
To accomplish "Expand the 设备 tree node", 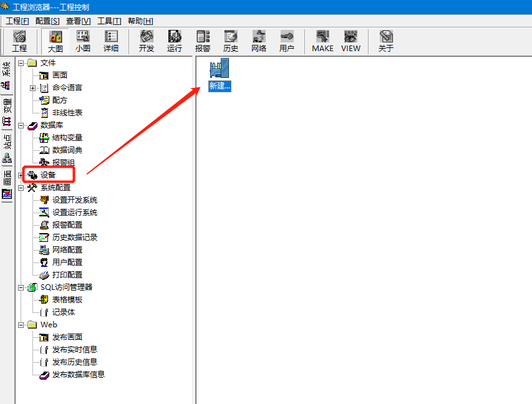I will [21, 175].
